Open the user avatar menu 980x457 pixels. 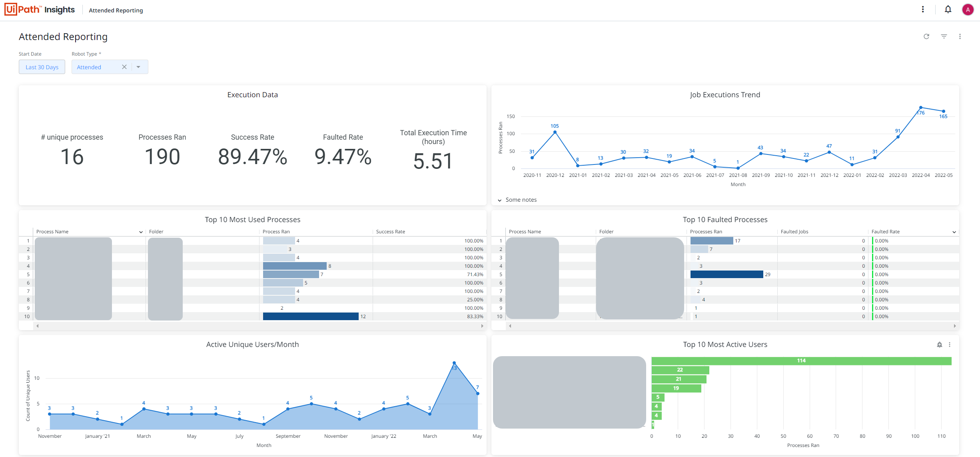[x=968, y=10]
